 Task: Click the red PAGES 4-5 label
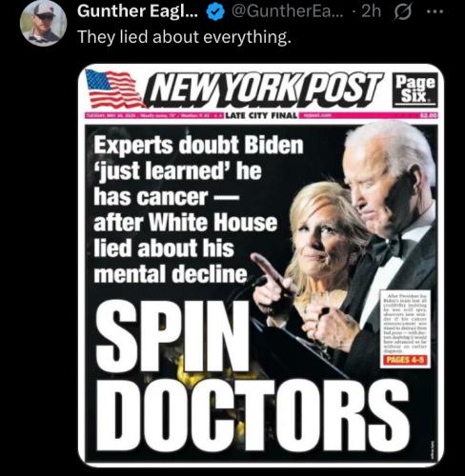405,360
